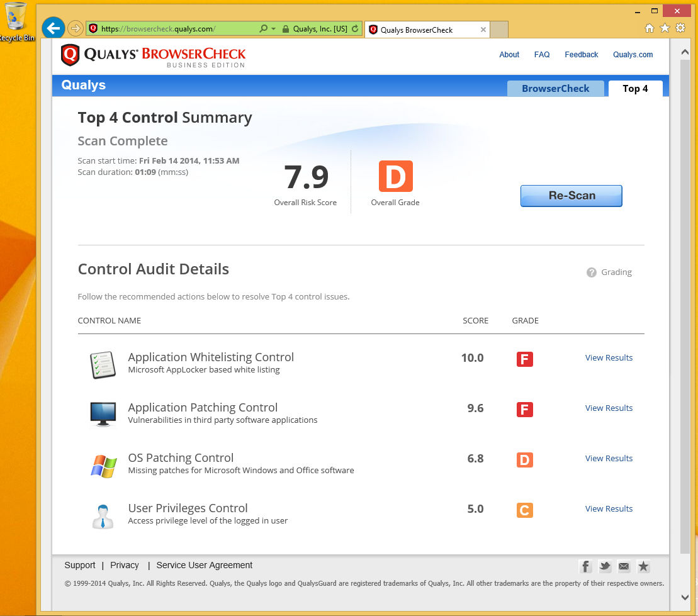Open the Support footer link
This screenshot has width=698, height=616.
80,565
